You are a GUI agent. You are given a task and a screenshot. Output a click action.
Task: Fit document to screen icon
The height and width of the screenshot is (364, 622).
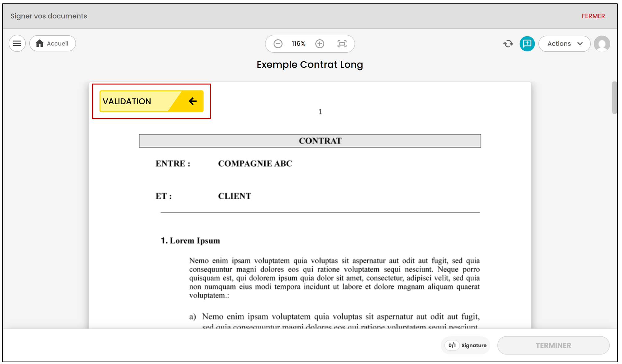pos(342,44)
